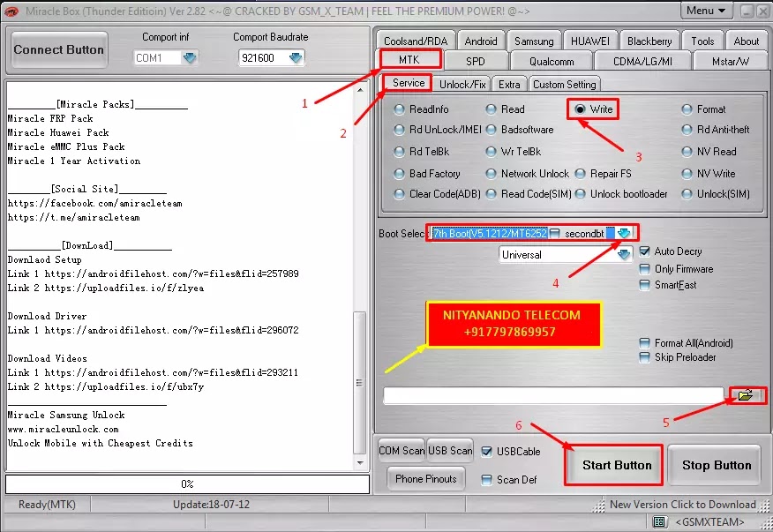The height and width of the screenshot is (532, 773).
Task: Click the Miracle Box app logo icon
Action: [x=11, y=11]
